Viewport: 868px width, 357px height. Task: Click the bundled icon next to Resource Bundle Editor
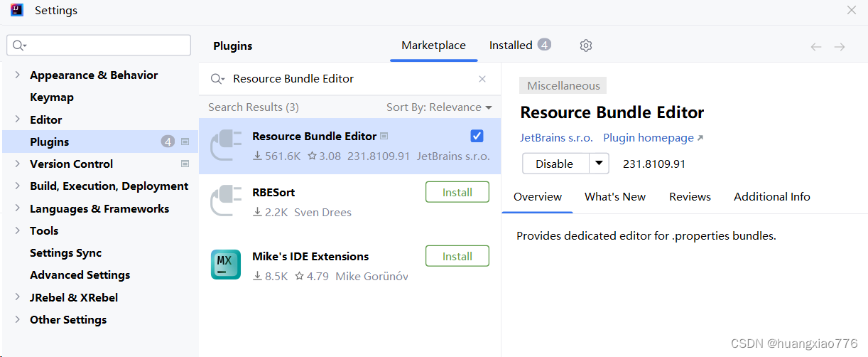click(384, 136)
